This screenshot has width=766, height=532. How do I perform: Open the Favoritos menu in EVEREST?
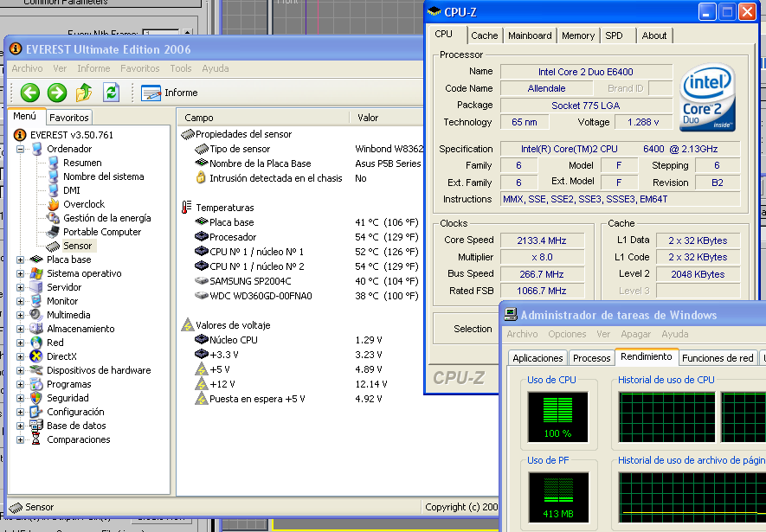(139, 68)
